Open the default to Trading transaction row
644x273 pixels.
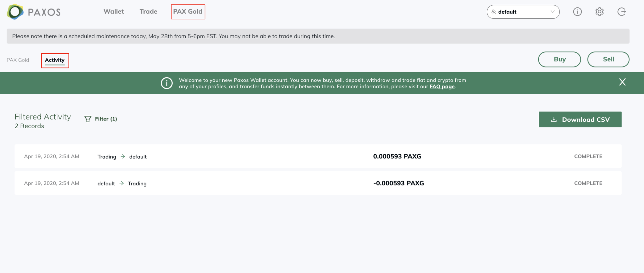click(x=318, y=183)
